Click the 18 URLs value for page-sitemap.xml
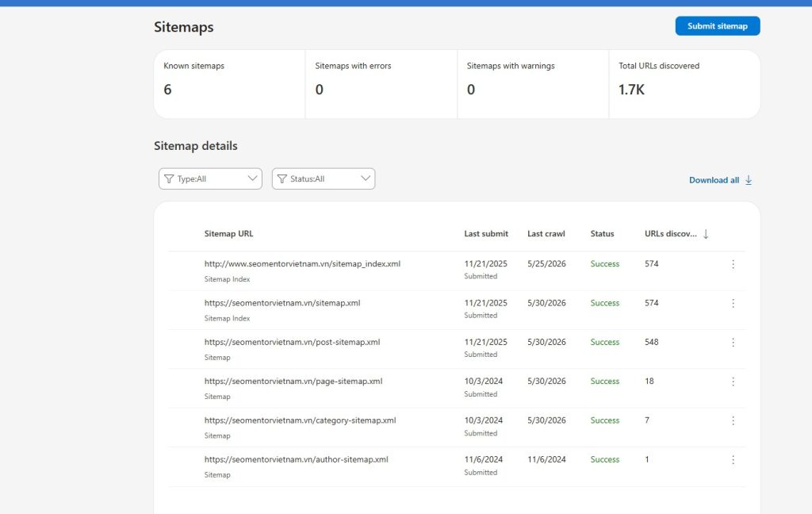This screenshot has height=514, width=812. (649, 382)
